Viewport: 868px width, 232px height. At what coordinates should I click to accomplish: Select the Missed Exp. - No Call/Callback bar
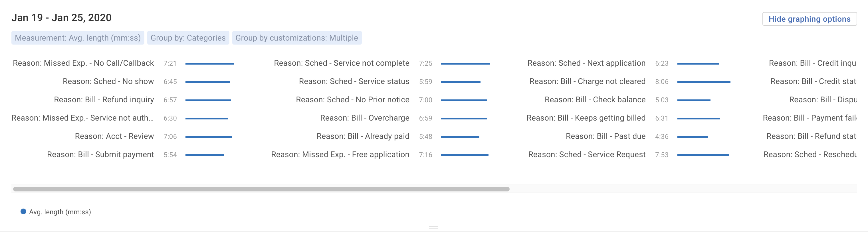209,64
